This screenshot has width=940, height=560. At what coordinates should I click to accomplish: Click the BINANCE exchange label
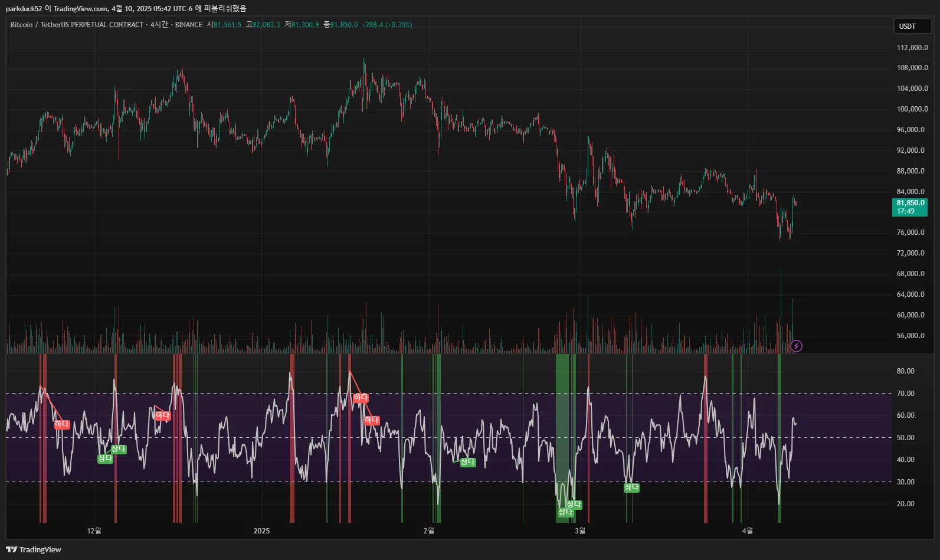pos(189,25)
